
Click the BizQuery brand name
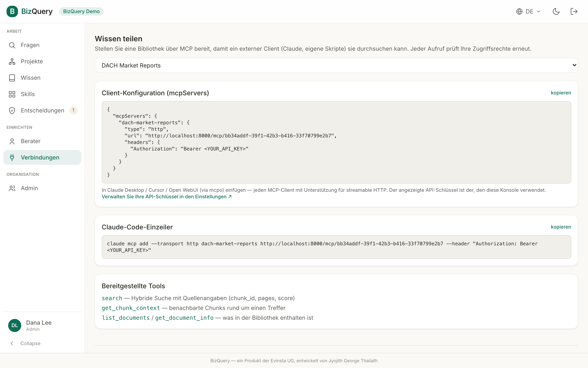point(37,11)
